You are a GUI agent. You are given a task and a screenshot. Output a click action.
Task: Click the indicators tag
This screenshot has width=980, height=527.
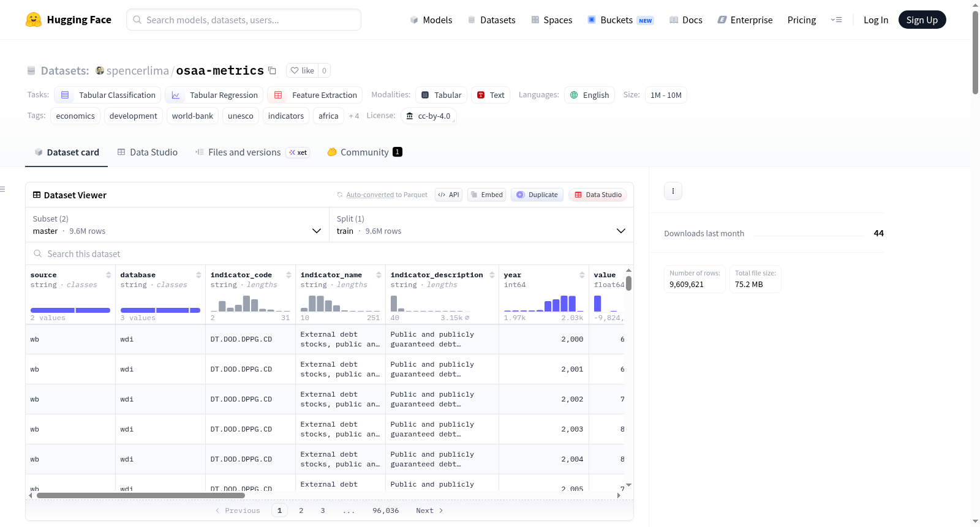point(286,116)
